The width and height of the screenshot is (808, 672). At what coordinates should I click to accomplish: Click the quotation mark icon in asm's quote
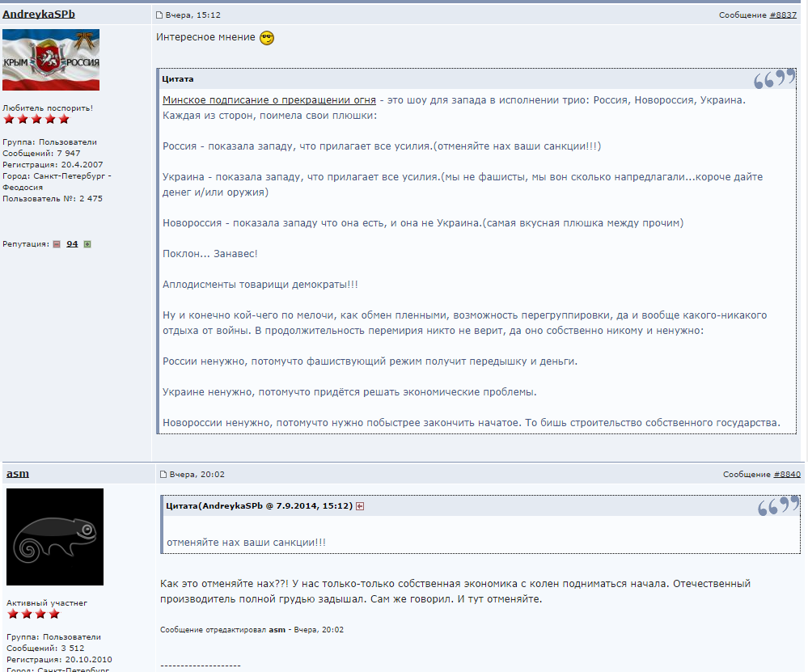point(777,507)
